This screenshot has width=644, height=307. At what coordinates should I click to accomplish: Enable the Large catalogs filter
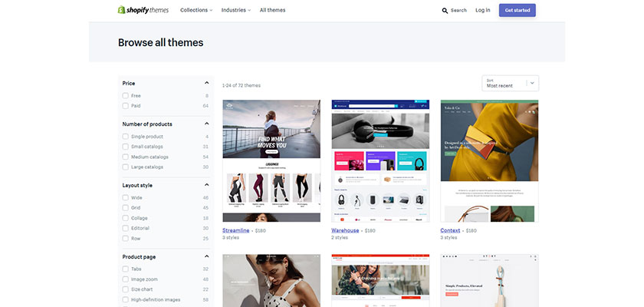(125, 167)
